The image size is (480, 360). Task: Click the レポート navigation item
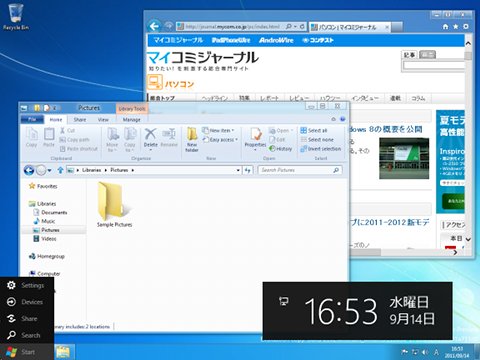pos(269,98)
